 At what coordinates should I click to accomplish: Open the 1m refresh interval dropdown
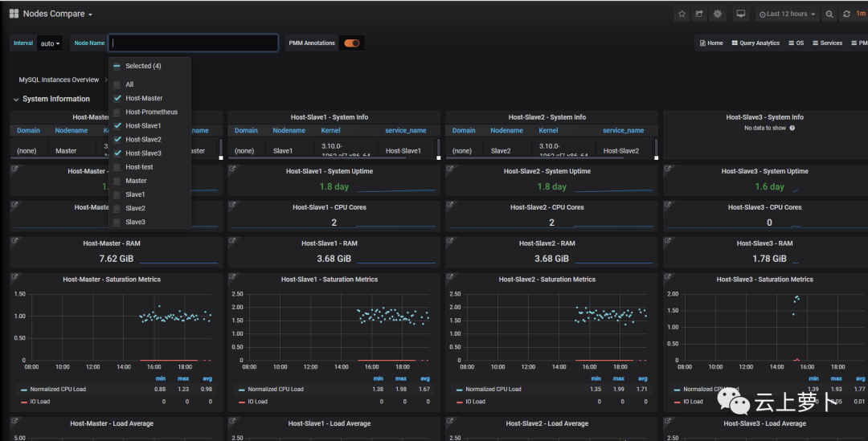click(861, 14)
